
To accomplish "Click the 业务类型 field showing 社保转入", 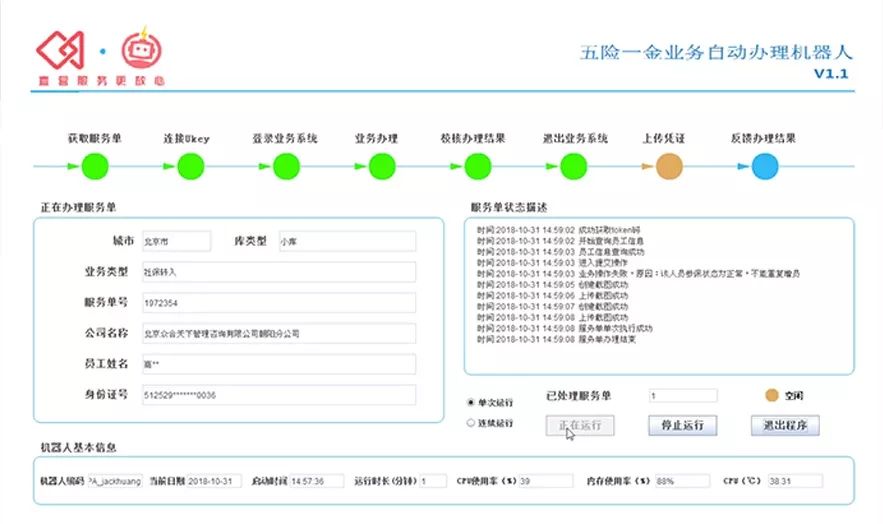I will [x=279, y=272].
